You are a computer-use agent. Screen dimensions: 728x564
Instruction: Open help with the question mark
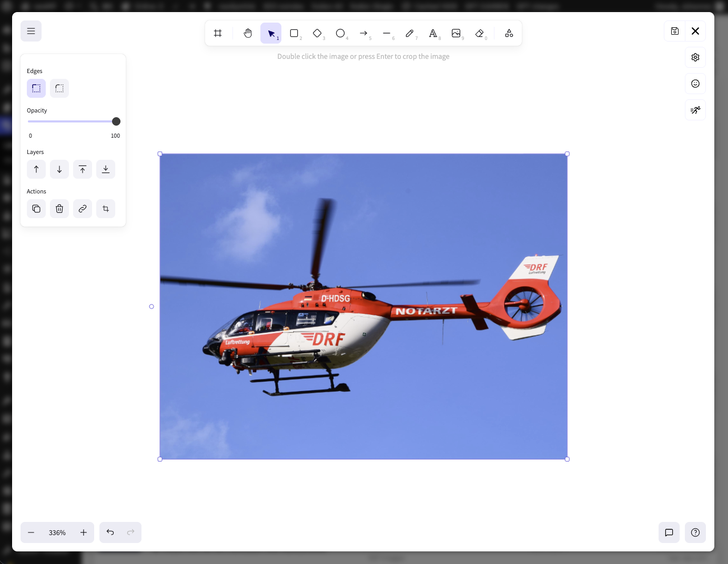pos(695,532)
